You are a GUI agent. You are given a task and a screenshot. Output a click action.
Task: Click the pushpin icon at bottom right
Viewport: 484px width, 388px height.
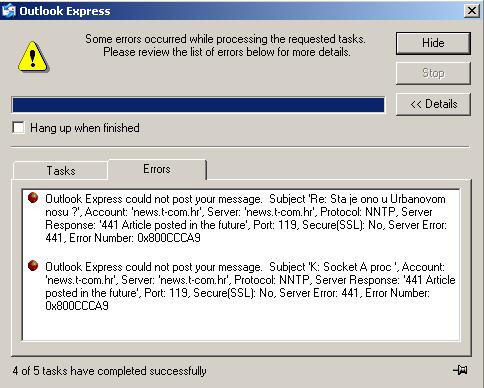[x=461, y=370]
